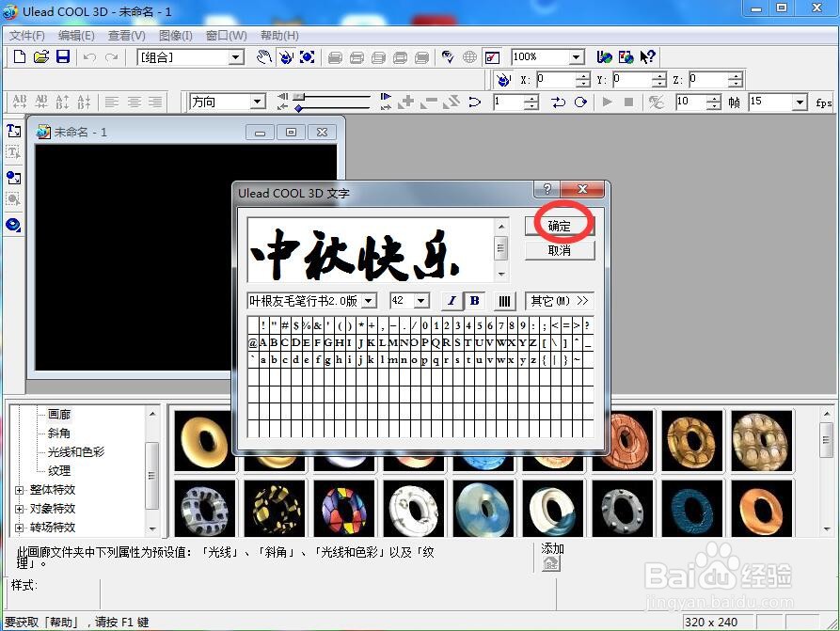Click the loop mode icon on animation toolbar
The height and width of the screenshot is (631, 840).
580,102
